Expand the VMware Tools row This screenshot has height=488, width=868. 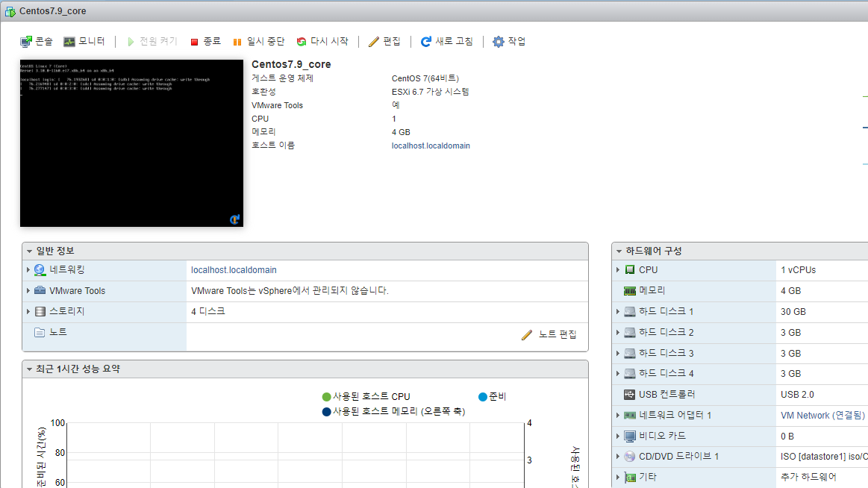coord(28,290)
